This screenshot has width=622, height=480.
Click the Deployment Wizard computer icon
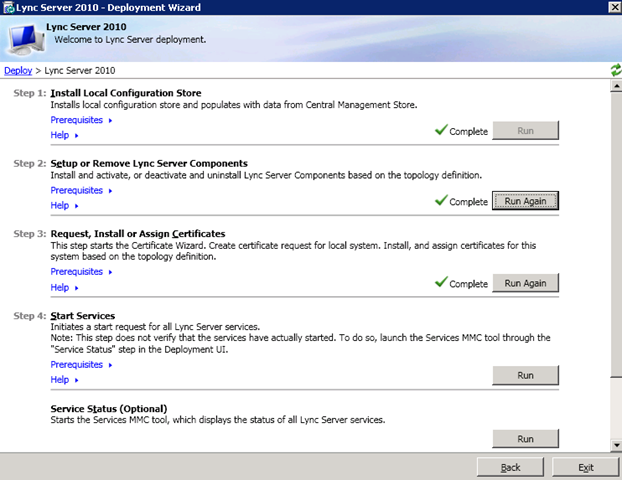pos(23,37)
